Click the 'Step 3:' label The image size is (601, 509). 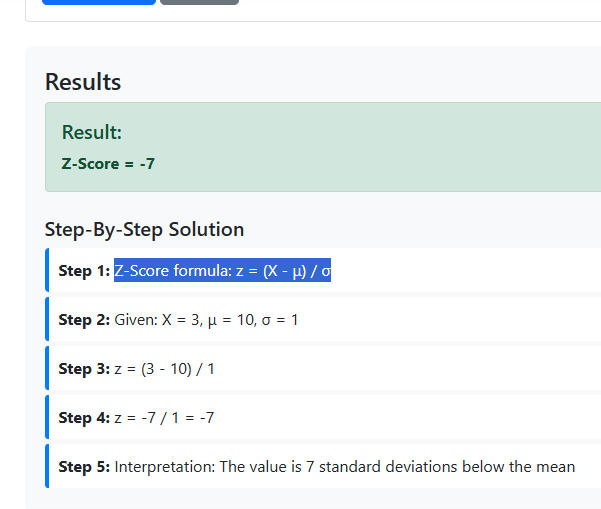pos(84,369)
